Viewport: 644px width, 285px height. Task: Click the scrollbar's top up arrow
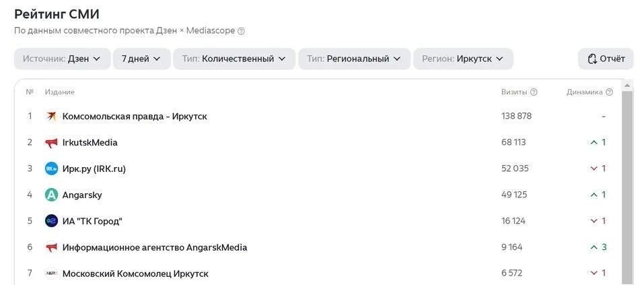point(627,86)
